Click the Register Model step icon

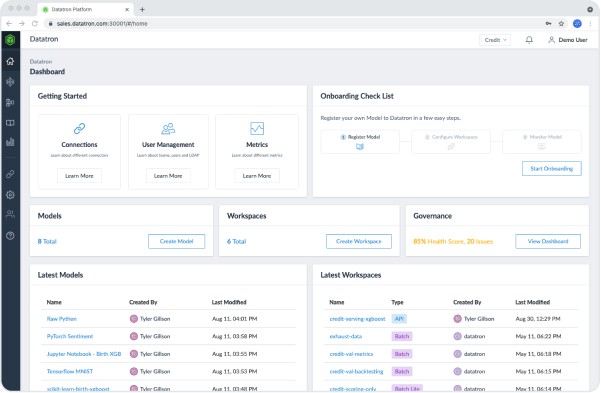pos(360,146)
